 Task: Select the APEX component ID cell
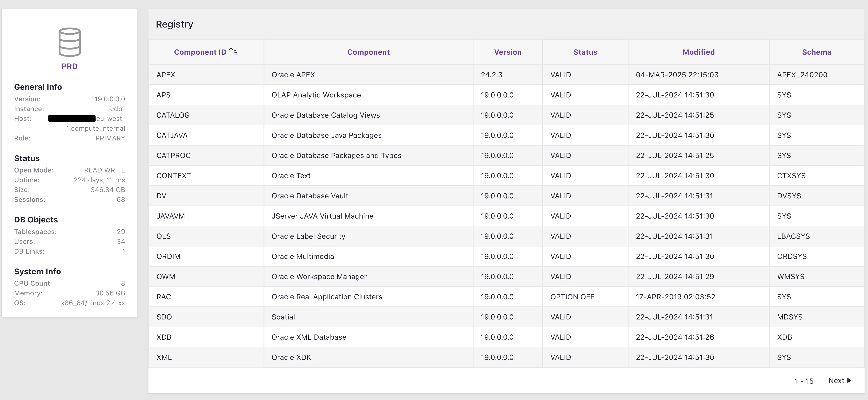tap(206, 75)
